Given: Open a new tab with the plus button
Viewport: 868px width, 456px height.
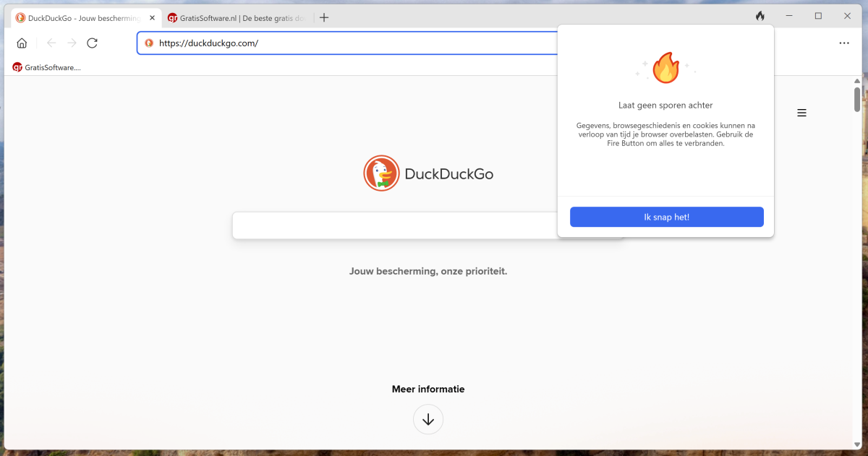Looking at the screenshot, I should (324, 17).
